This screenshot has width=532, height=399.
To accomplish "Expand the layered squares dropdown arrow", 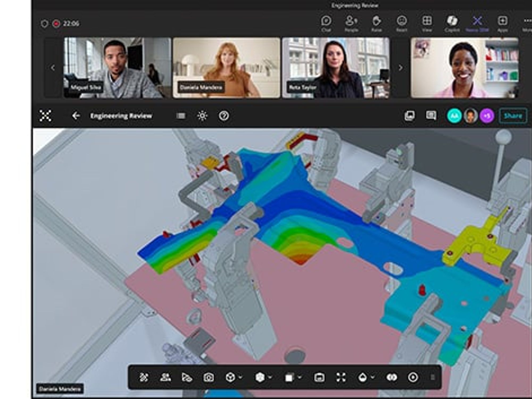I will (x=300, y=377).
